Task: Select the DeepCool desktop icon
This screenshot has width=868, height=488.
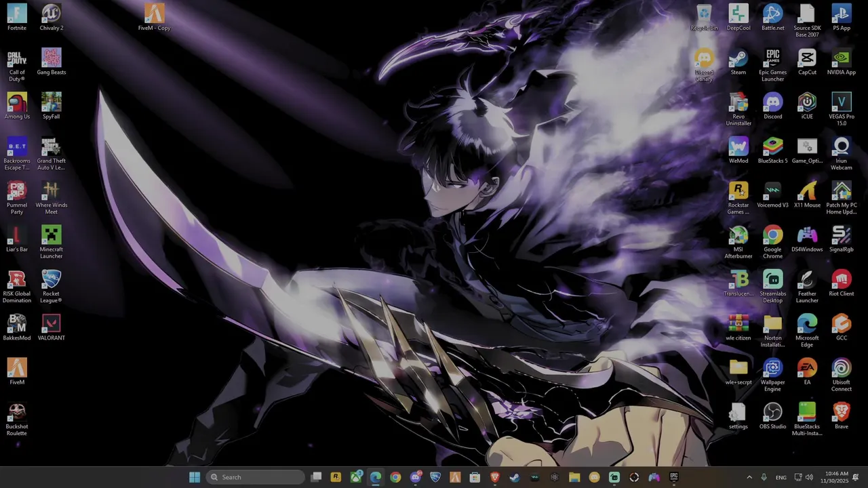Action: 738,18
